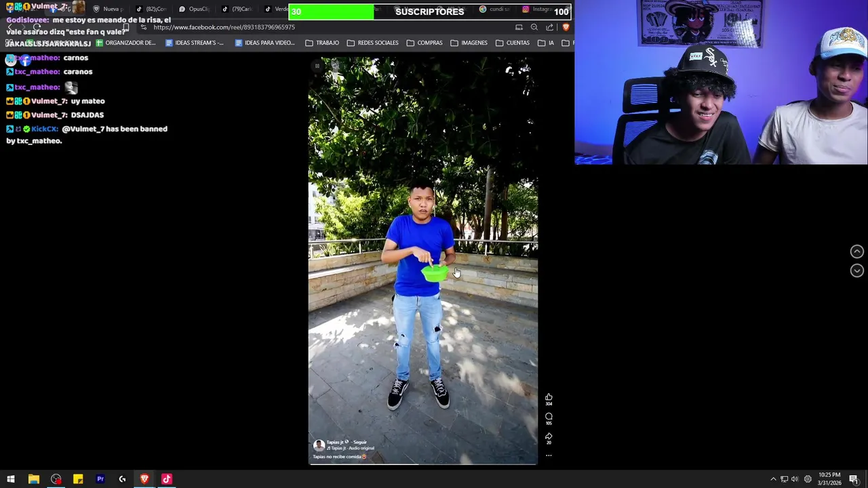
Task: Open IDEAS PARA VIDEO... bookmark
Action: point(264,43)
